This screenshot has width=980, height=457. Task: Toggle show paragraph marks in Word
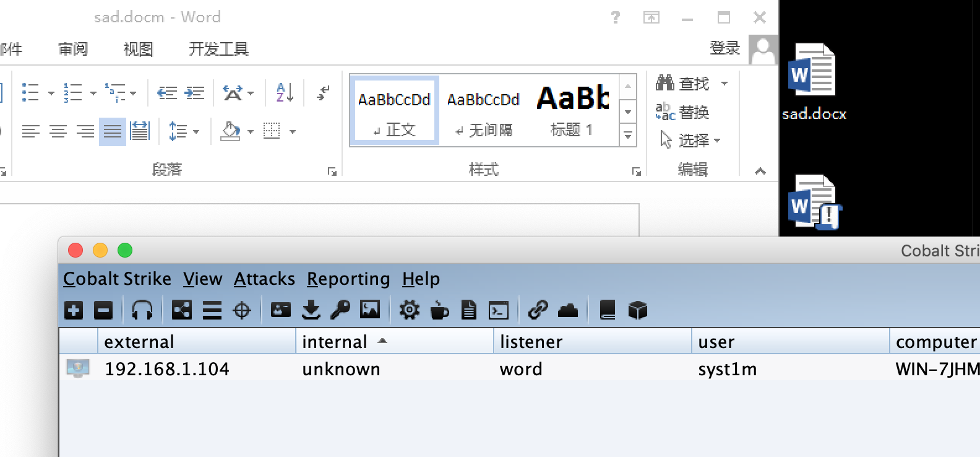tap(323, 93)
